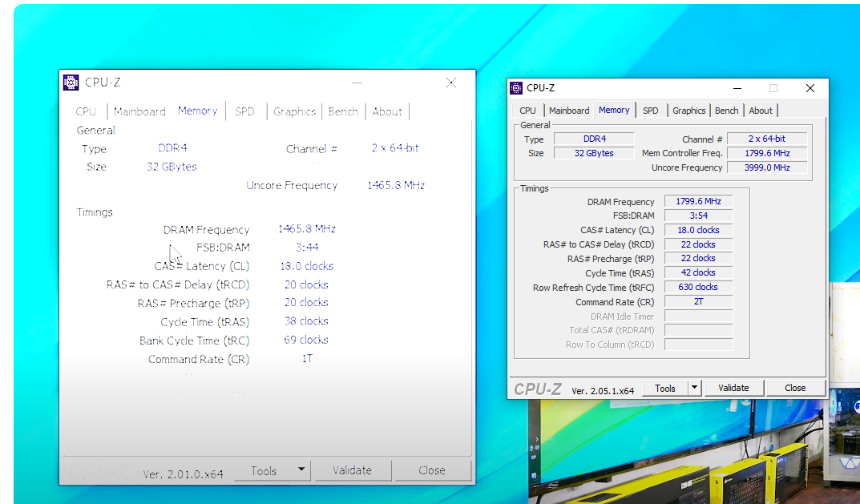
Task: Open the Mainboard tab in left CPU-Z window
Action: pyautogui.click(x=139, y=111)
